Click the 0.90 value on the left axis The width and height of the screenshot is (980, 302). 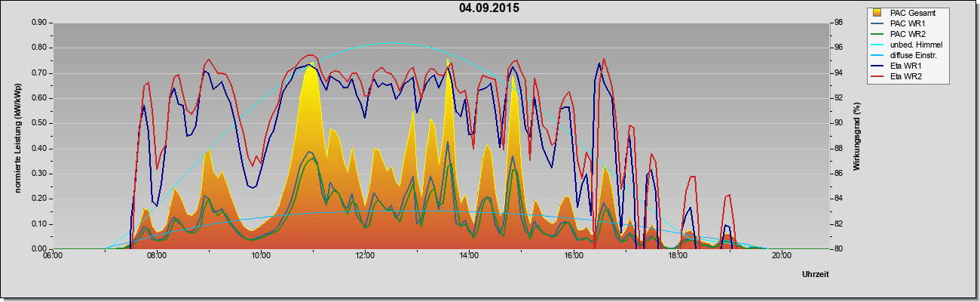38,23
